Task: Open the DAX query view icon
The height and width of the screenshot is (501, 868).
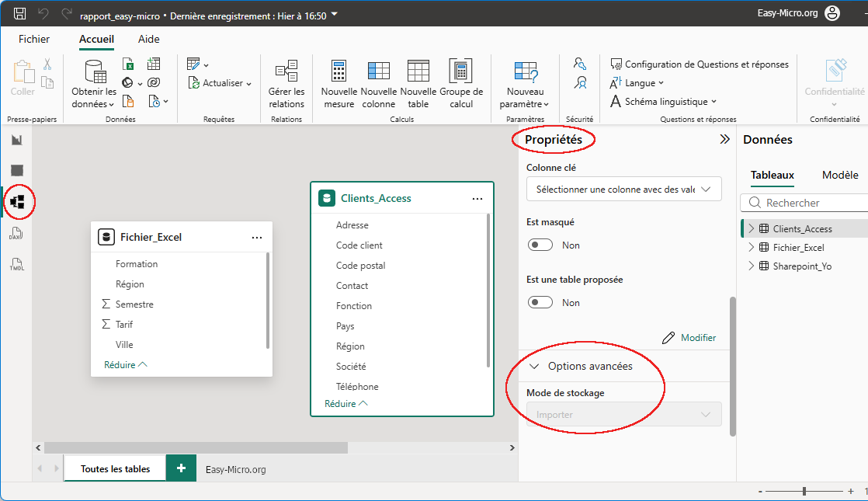Action: click(17, 233)
